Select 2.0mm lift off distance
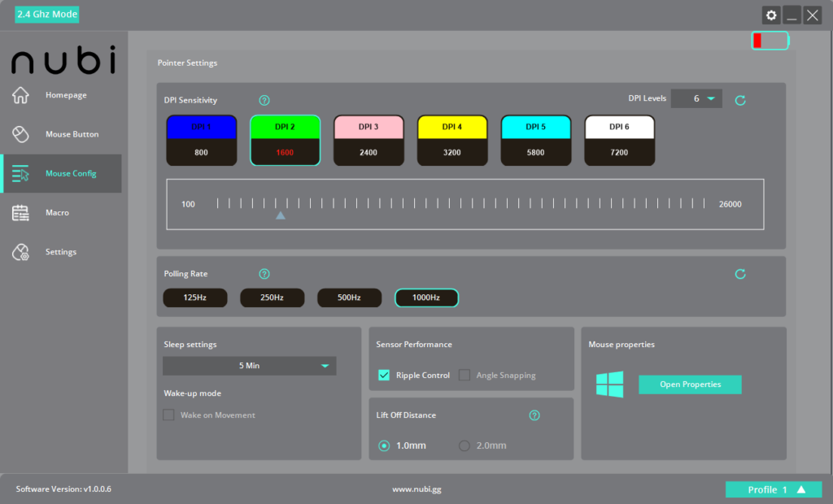 point(464,445)
